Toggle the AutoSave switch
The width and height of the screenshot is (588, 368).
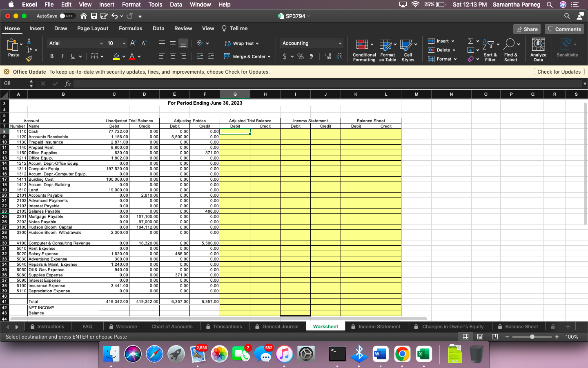67,16
